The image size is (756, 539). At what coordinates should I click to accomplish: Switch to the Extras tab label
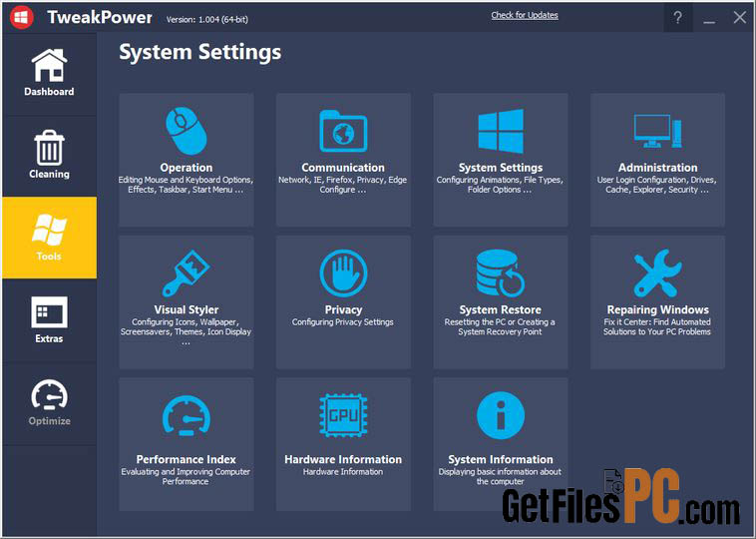49,338
